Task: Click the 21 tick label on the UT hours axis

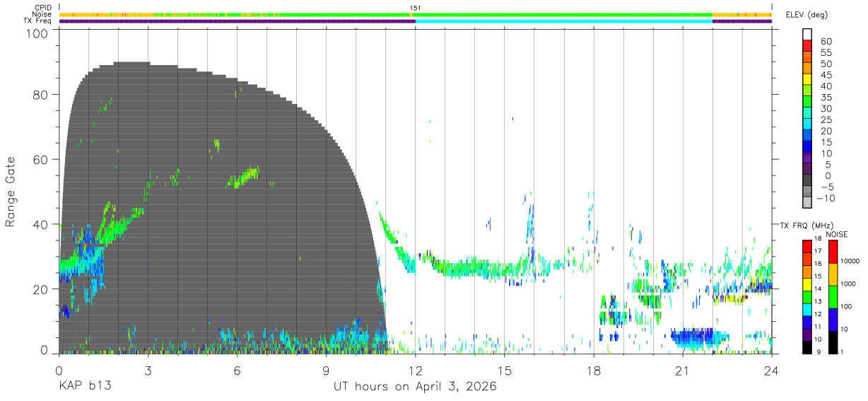Action: coord(682,371)
